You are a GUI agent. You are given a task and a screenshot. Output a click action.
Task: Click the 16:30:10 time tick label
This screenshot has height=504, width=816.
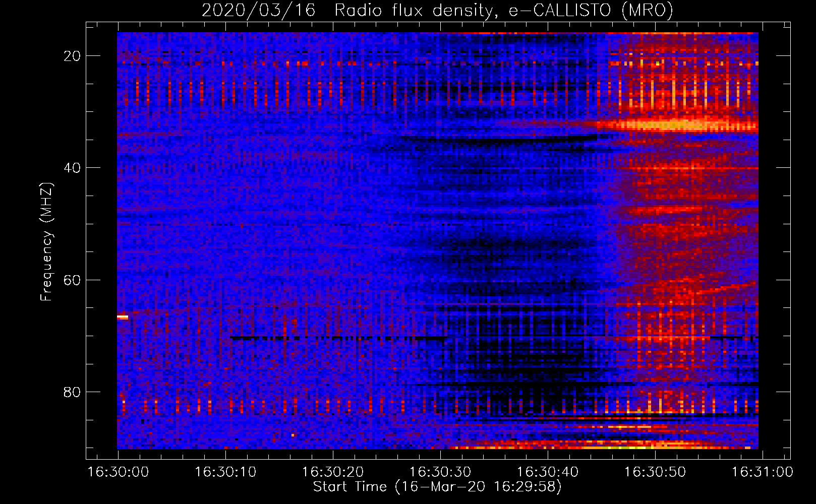pos(225,472)
